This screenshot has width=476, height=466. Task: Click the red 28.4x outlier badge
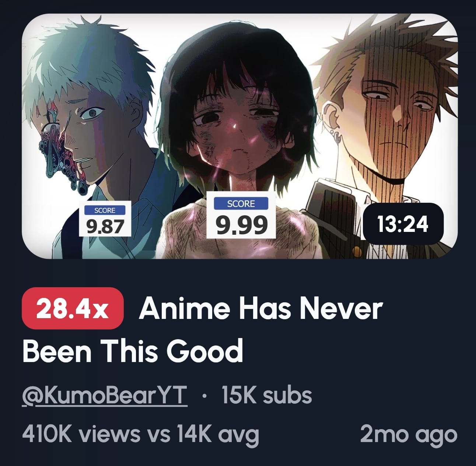coord(73,309)
